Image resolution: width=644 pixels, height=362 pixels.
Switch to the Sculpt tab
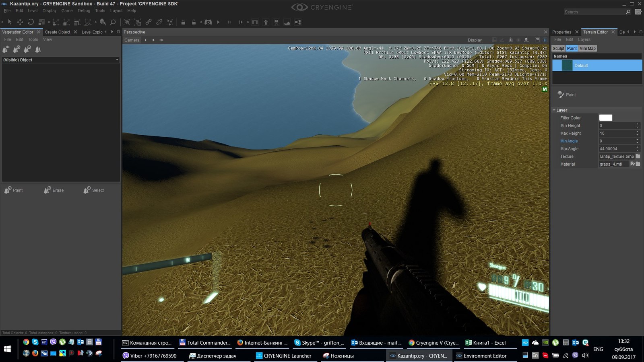click(558, 48)
